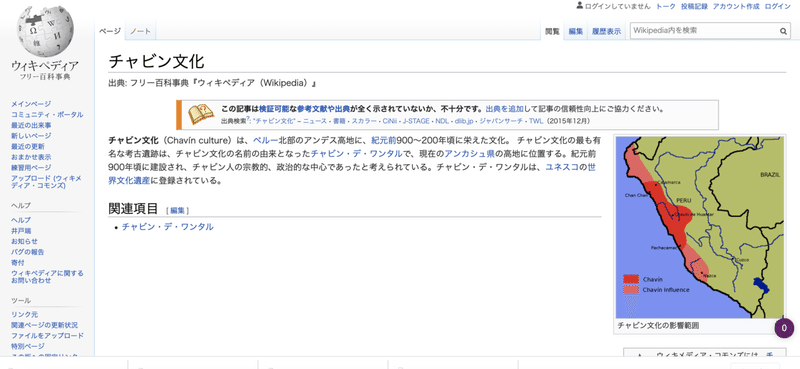800x369 pixels.
Task: Click the map caption チャビン文化の影響範囲
Action: tap(658, 325)
